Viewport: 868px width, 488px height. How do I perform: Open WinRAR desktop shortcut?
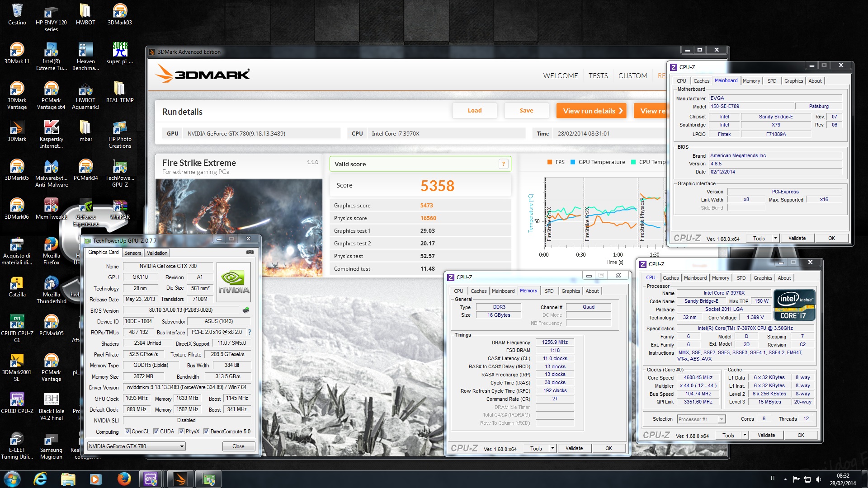click(120, 209)
